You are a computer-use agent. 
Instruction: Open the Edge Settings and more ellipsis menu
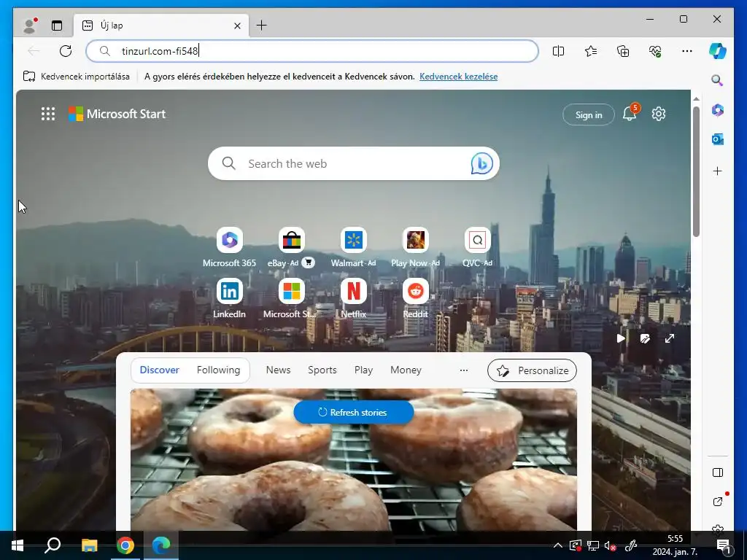tap(687, 51)
